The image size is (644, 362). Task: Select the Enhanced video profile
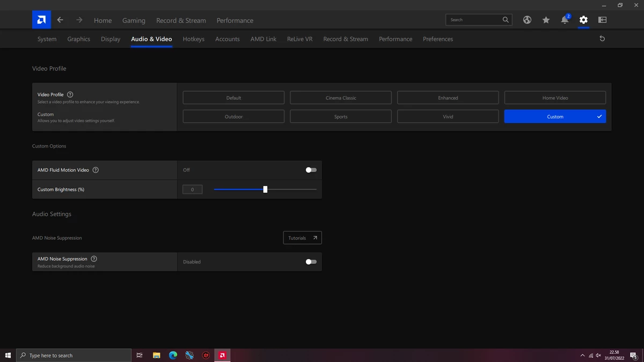coord(448,98)
